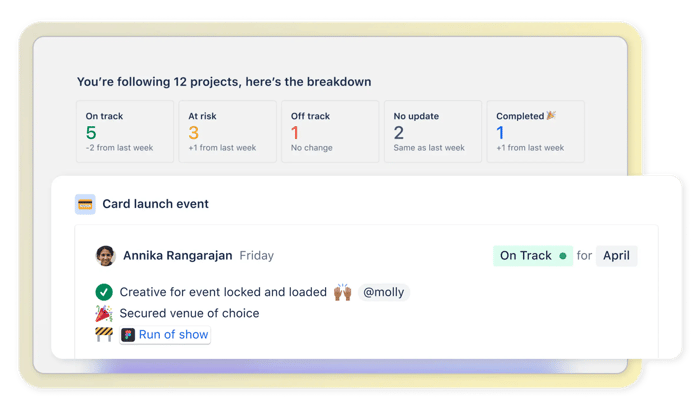Select the At risk summary card
Image resolution: width=700 pixels, height=410 pixels.
[228, 131]
